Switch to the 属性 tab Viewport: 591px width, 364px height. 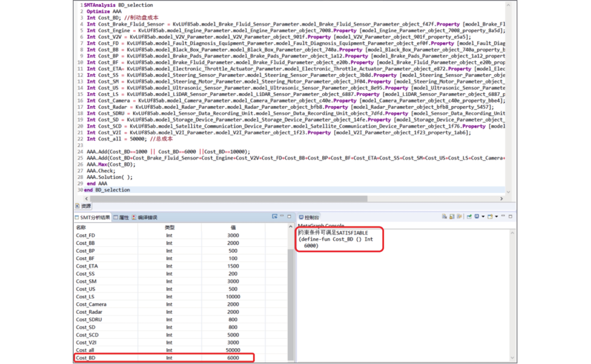pos(121,218)
